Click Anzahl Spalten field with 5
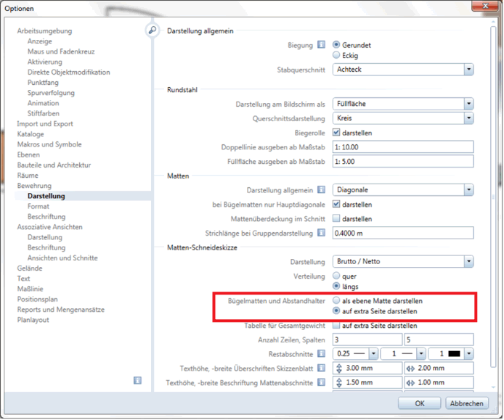The width and height of the screenshot is (504, 420). coord(439,339)
